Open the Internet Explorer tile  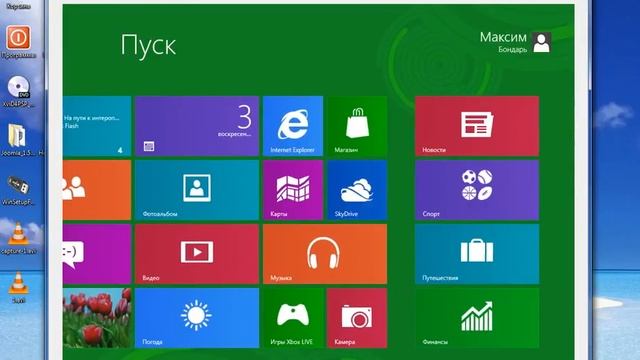(293, 126)
